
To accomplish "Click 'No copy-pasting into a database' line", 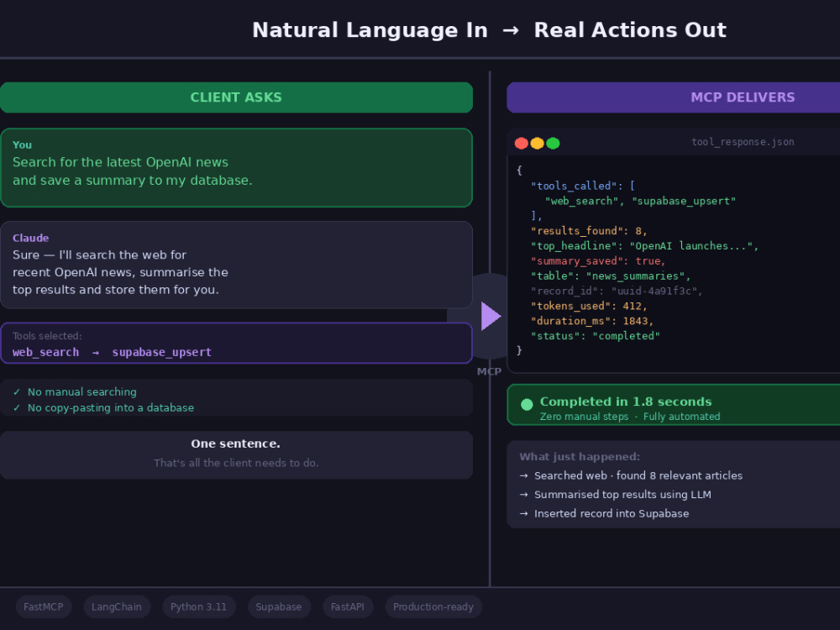I will point(111,408).
